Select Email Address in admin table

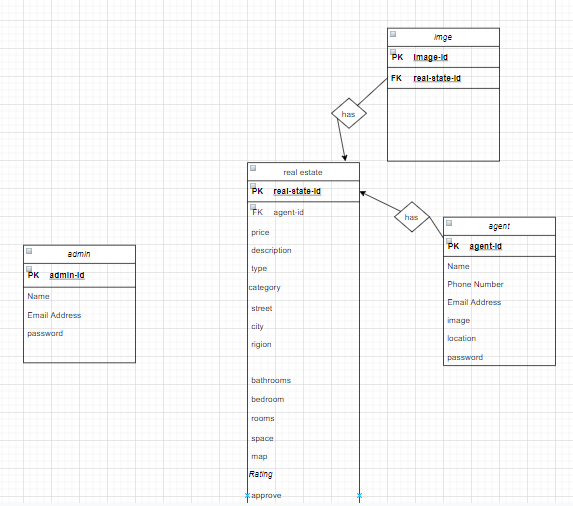tap(54, 315)
